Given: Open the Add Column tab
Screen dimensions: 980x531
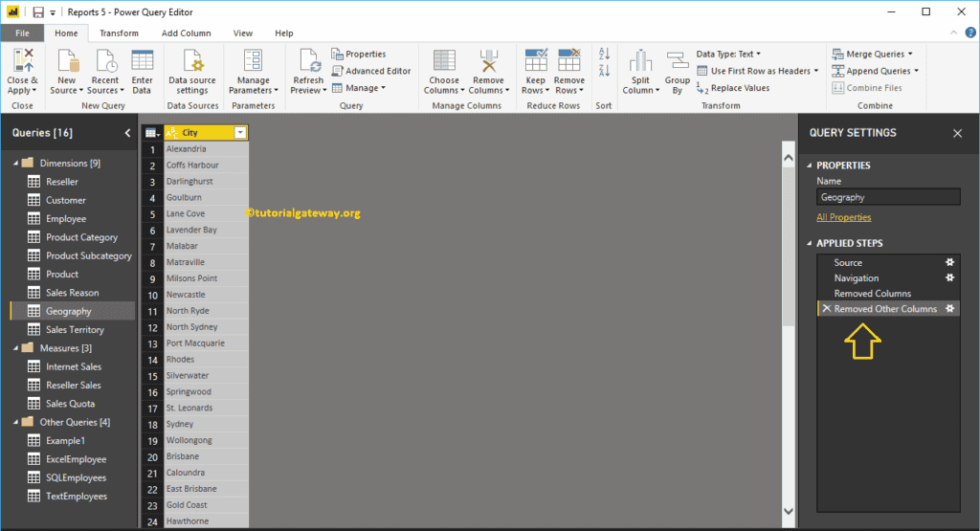Looking at the screenshot, I should [186, 33].
